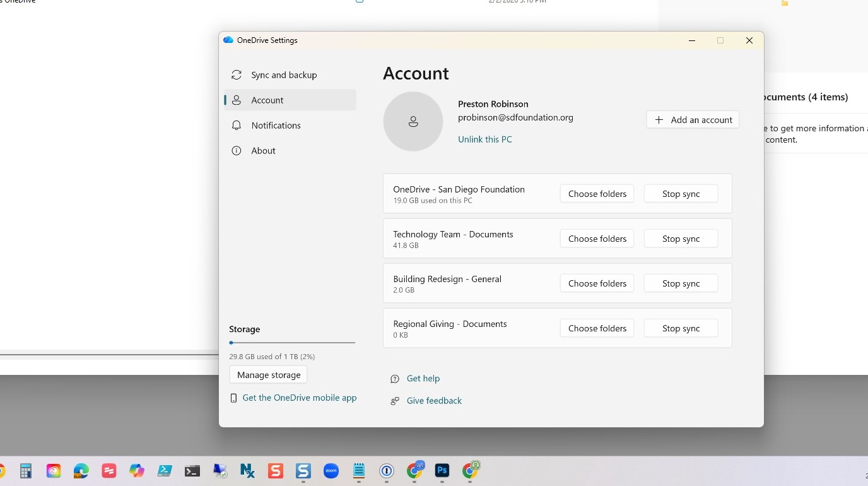Screen dimensions: 868x486
Task: Click the "29.8 GB used of 1 TB (2%)" text
Action: [272, 357]
